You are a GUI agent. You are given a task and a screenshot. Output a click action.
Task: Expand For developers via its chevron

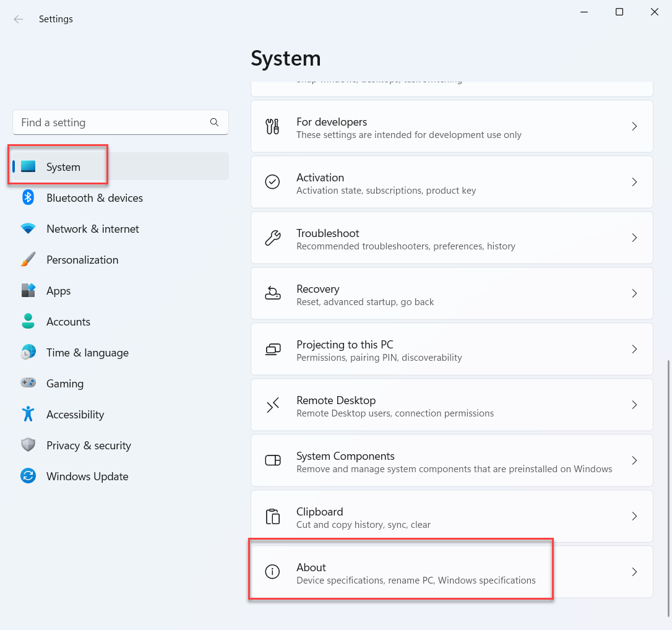pyautogui.click(x=635, y=126)
